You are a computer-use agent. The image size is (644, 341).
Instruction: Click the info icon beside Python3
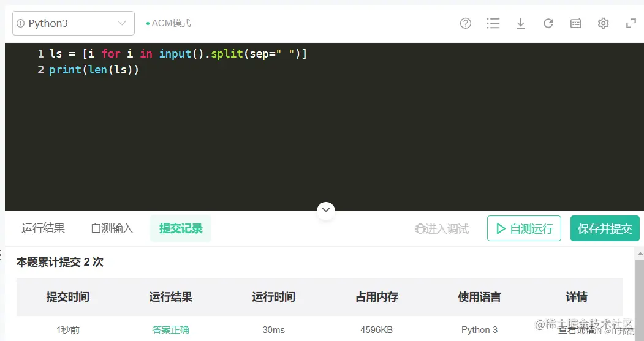[20, 23]
